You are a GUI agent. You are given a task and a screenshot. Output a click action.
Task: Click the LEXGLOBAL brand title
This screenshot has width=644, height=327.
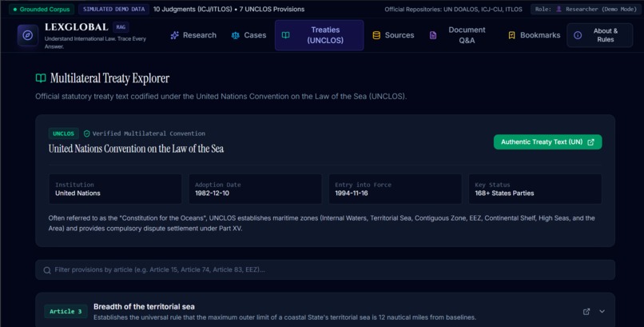(x=77, y=27)
